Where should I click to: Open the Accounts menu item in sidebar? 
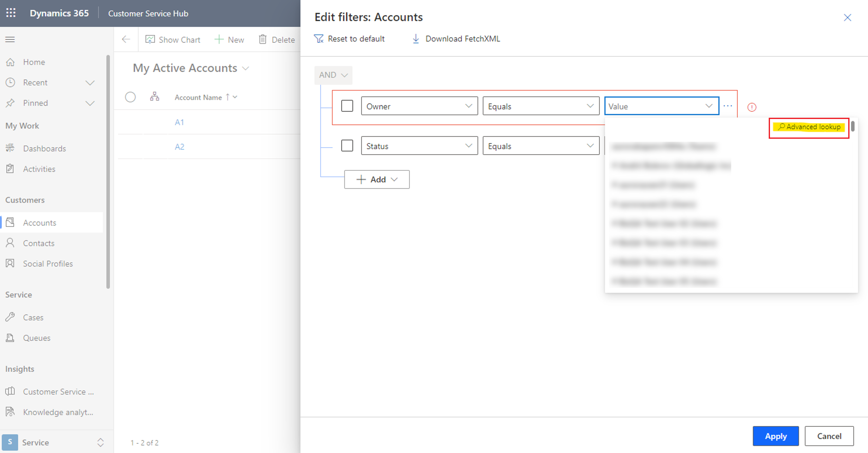coord(39,223)
